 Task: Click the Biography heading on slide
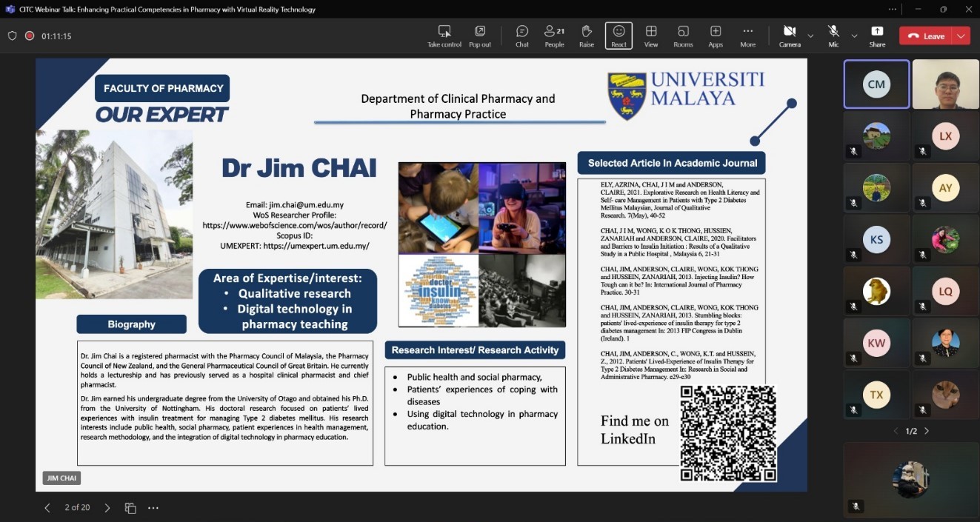pyautogui.click(x=132, y=324)
